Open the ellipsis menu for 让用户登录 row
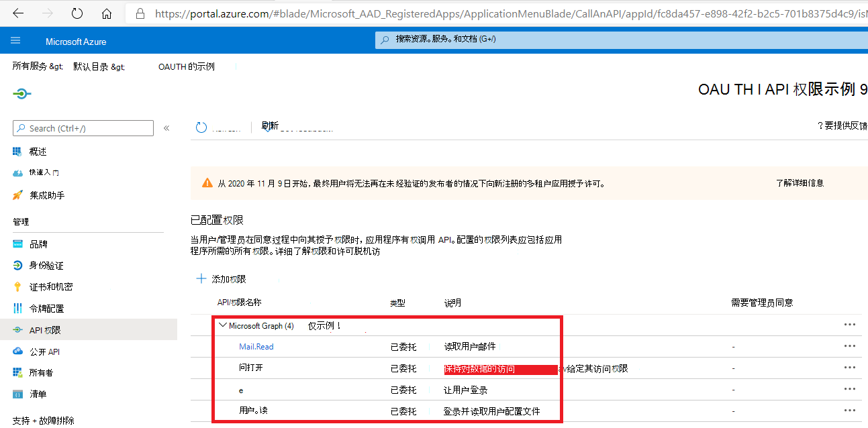The image size is (868, 428). (849, 389)
